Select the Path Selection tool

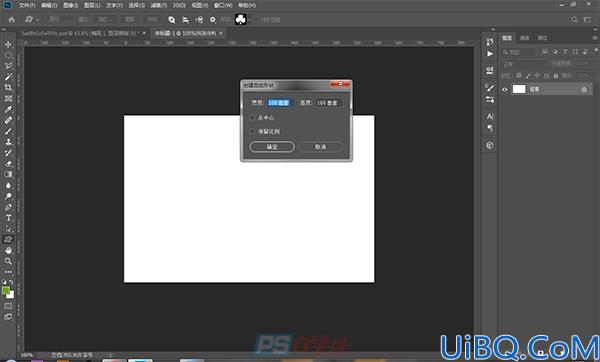pyautogui.click(x=8, y=229)
